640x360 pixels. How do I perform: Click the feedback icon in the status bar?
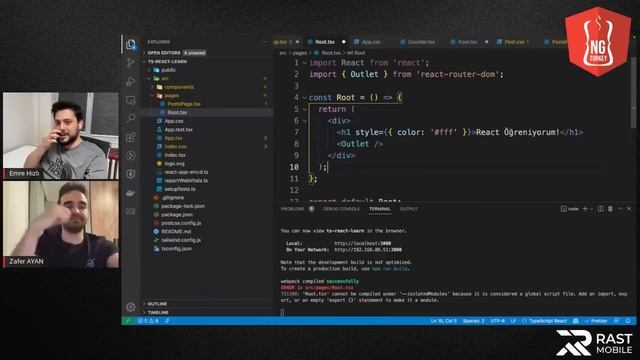(617, 321)
